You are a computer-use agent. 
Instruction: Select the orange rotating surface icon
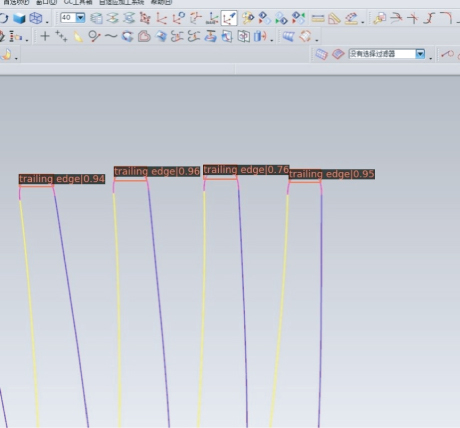tap(305, 36)
